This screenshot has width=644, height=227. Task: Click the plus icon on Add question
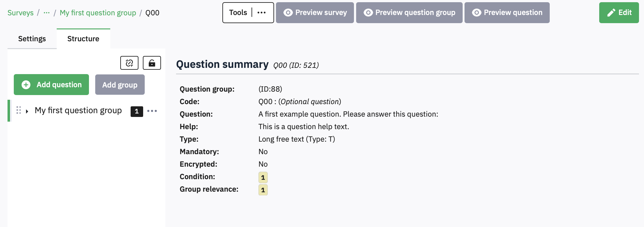click(26, 85)
